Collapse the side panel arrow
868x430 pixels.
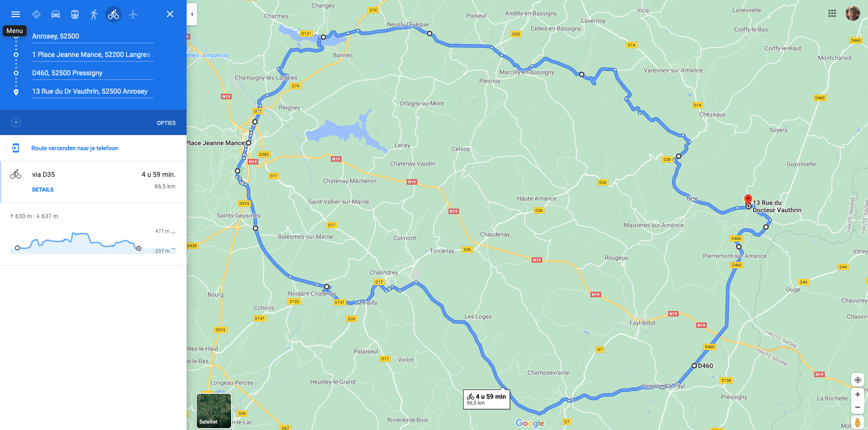192,14
